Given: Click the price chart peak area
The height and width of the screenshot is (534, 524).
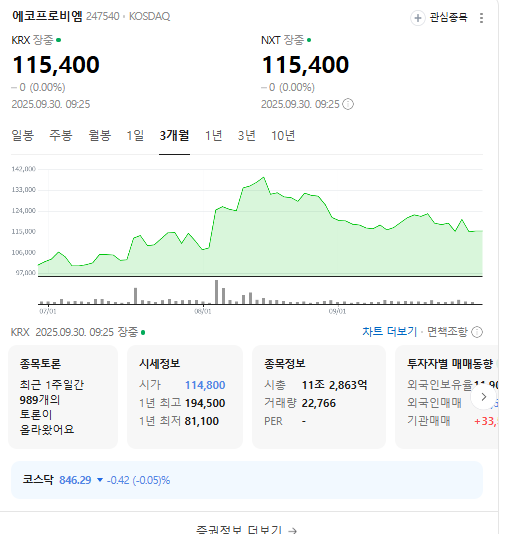Looking at the screenshot, I should click(263, 177).
